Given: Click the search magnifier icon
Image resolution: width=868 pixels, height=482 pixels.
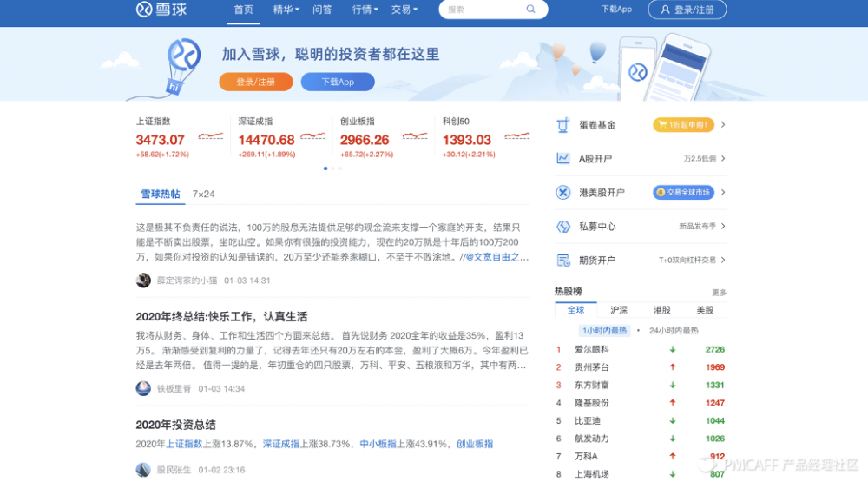Looking at the screenshot, I should coord(530,9).
